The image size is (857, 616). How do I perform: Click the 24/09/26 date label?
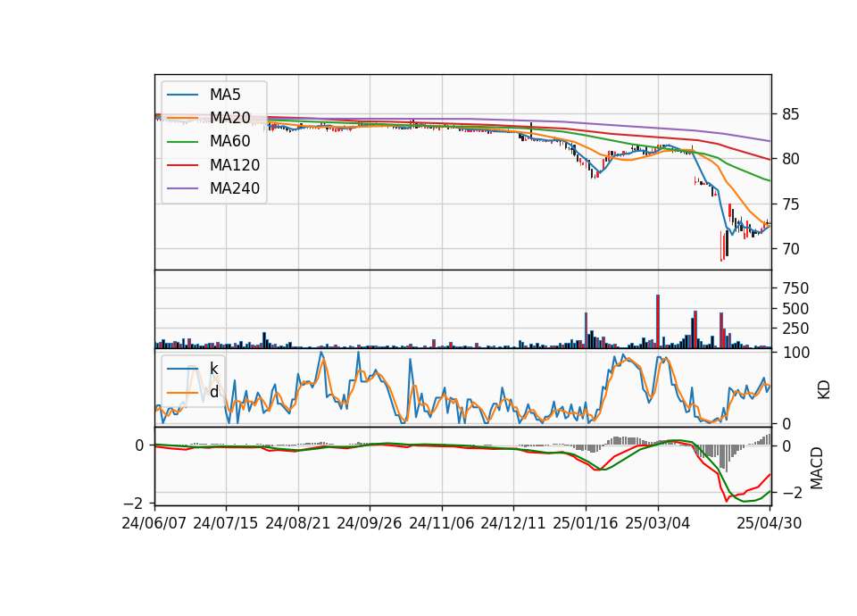pos(370,523)
